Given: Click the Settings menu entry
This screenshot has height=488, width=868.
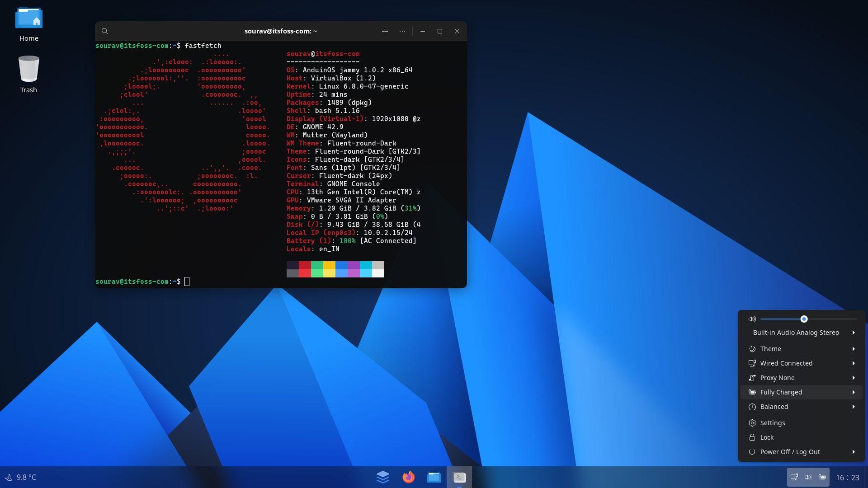Looking at the screenshot, I should (x=773, y=422).
